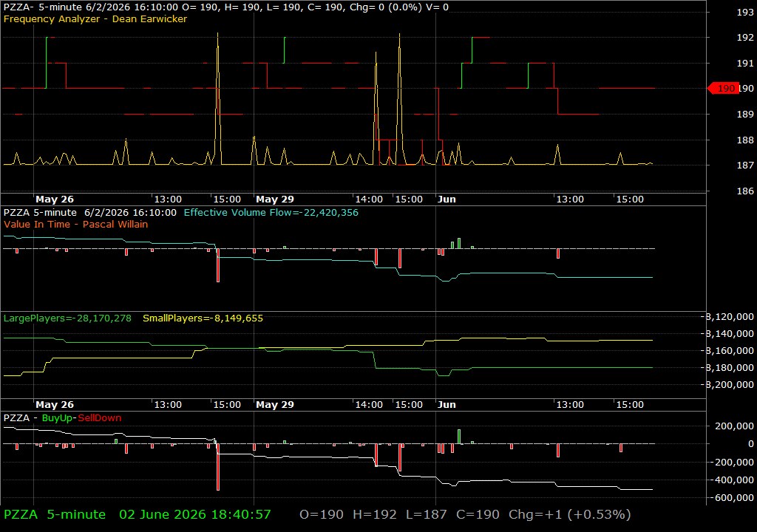Click the Value In Time - Pascal Willain label
757x532 pixels.
click(76, 224)
